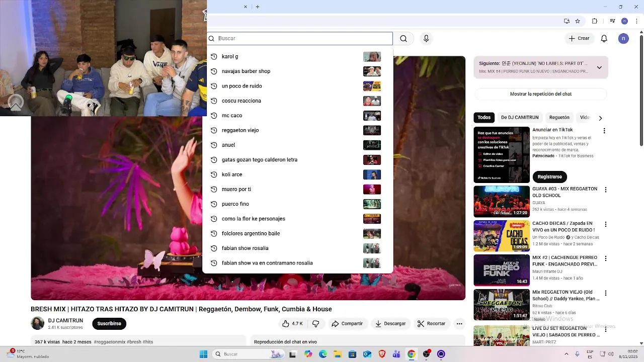
Task: Open options for GUAYA #03 video
Action: click(x=606, y=190)
